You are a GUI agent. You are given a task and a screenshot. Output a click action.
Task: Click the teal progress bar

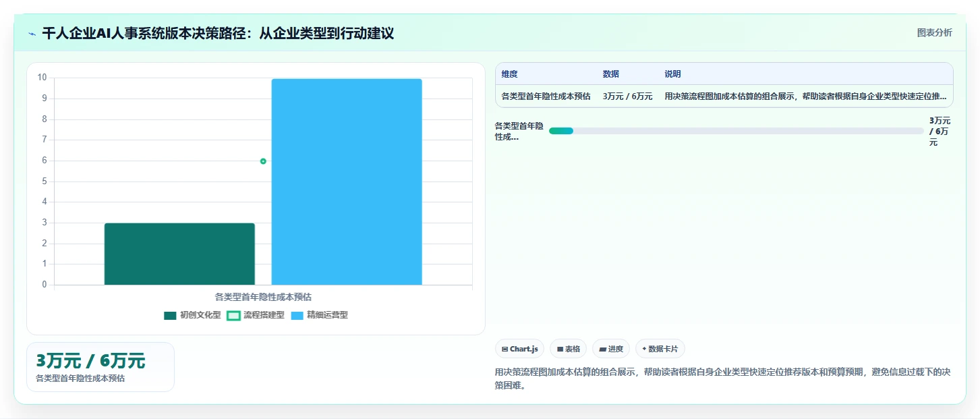point(561,131)
